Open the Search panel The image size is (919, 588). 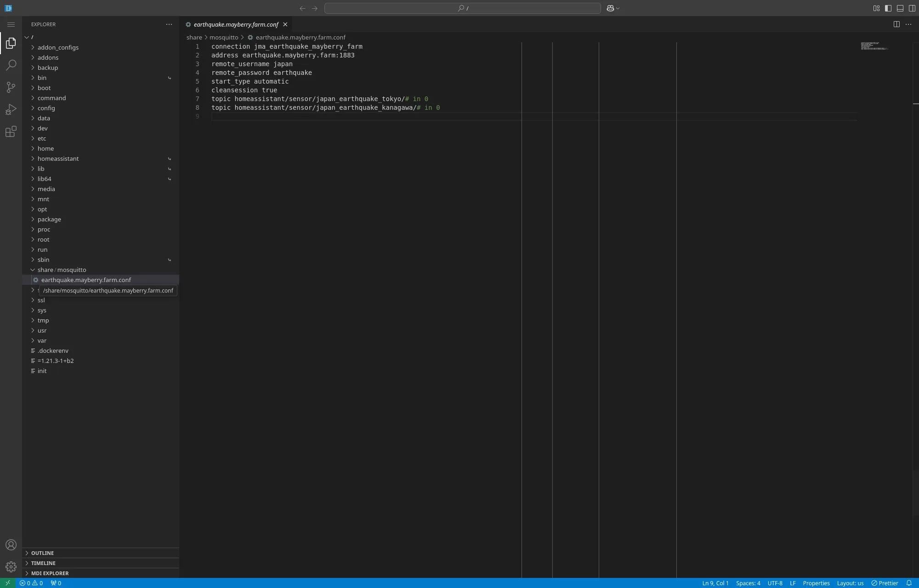11,65
